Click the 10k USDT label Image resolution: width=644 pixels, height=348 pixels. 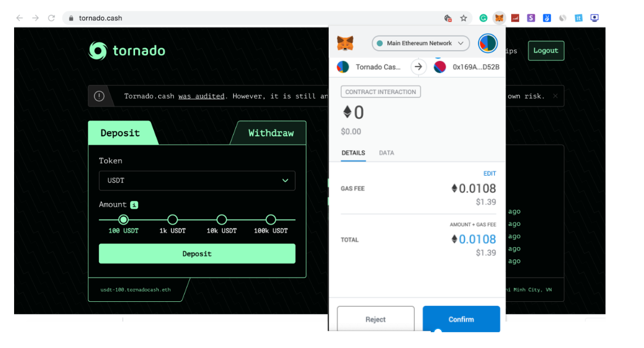tap(222, 231)
